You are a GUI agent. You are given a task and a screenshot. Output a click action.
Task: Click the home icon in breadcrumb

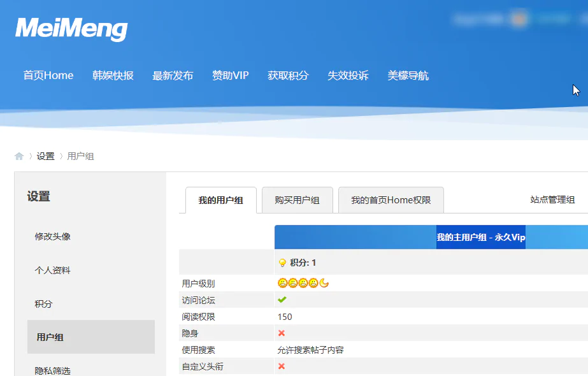(x=19, y=156)
